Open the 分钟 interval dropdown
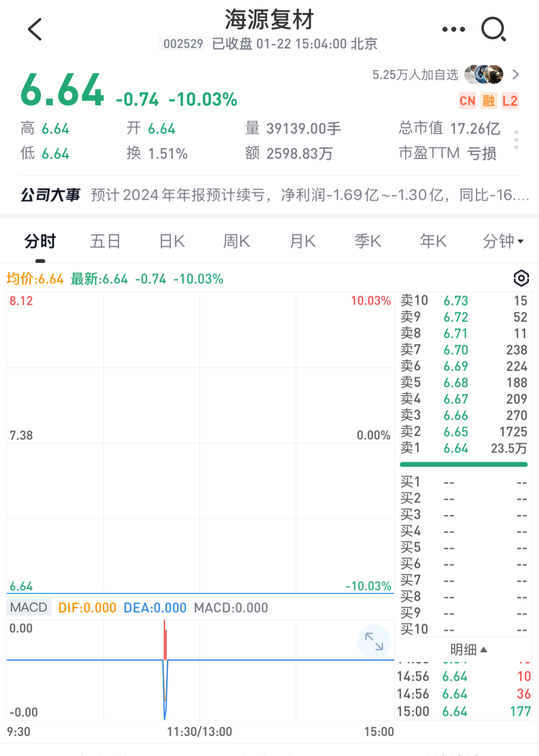Viewport: 539px width, 756px height. coord(503,242)
